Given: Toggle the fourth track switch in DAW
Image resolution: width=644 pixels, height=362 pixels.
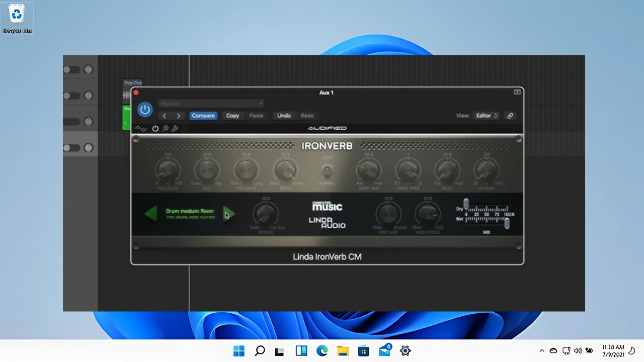Looking at the screenshot, I should pyautogui.click(x=72, y=148).
